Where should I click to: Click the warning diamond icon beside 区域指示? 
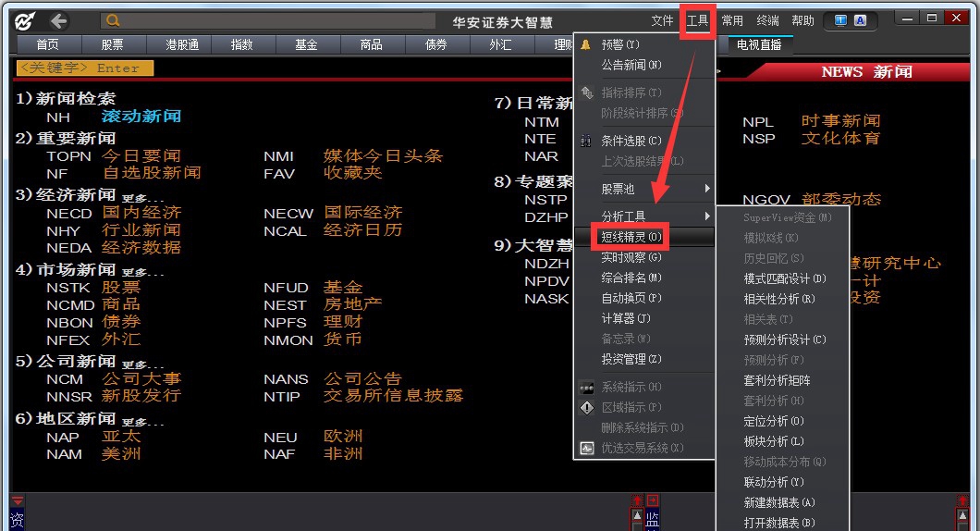586,408
